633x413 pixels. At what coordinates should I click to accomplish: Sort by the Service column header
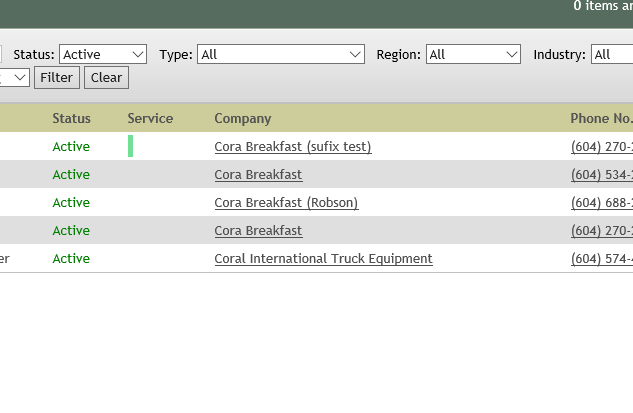point(150,118)
